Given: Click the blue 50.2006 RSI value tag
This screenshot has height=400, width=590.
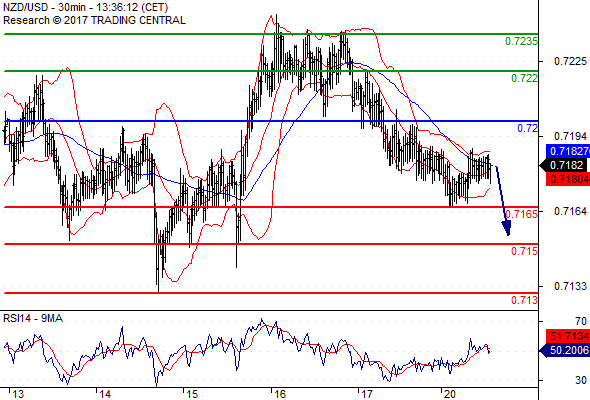Looking at the screenshot, I should click(565, 350).
